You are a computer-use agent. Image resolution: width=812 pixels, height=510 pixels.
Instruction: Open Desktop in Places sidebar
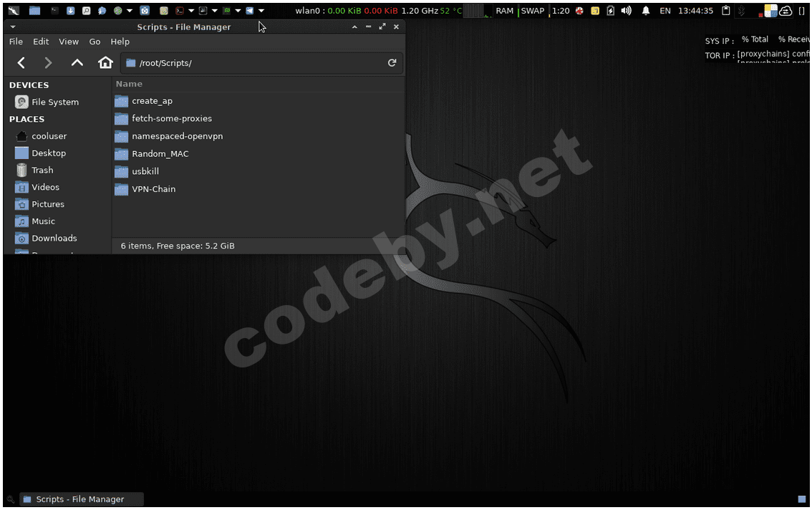pyautogui.click(x=40, y=153)
